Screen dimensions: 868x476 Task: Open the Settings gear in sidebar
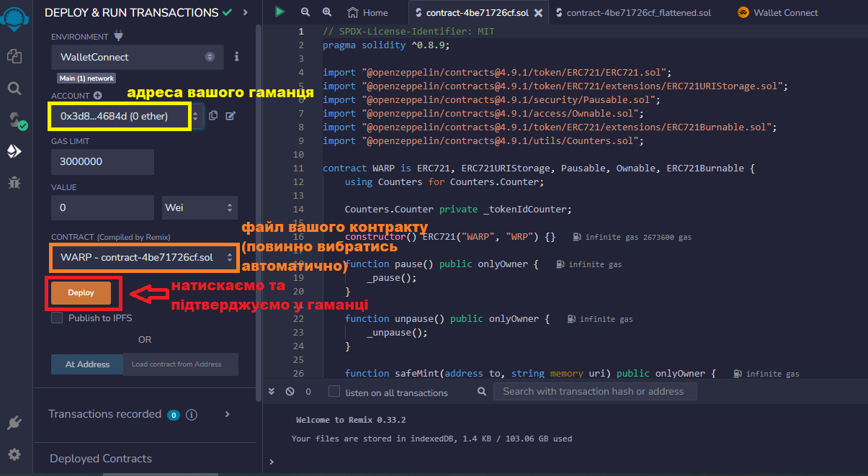(x=14, y=454)
